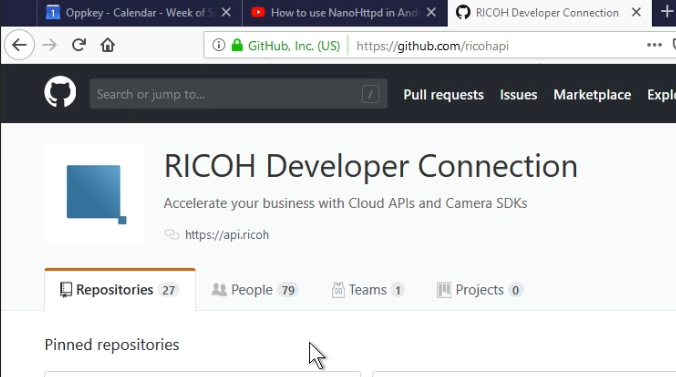Close the RICOH Developer Connection tab

tap(636, 13)
